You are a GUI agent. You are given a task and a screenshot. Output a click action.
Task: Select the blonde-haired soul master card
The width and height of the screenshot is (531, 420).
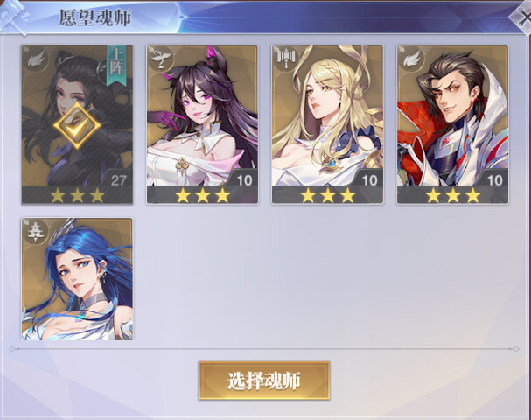coord(327,124)
